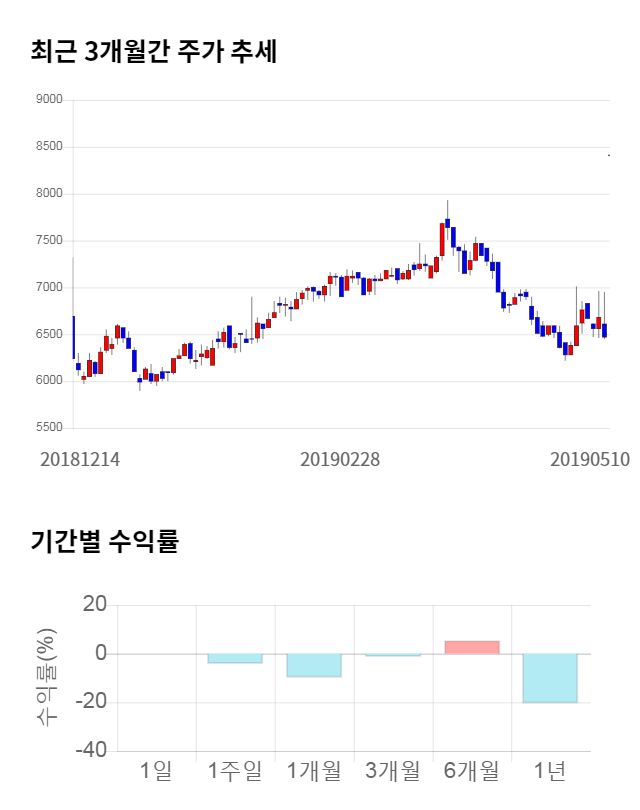The height and width of the screenshot is (810, 640).
Task: Select the 1년 return bar
Action: click(550, 678)
